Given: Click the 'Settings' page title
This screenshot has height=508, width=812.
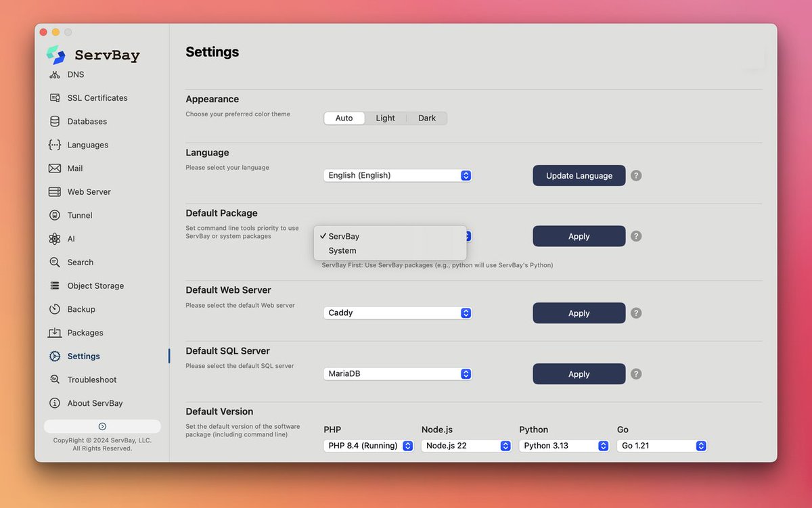Looking at the screenshot, I should point(212,52).
